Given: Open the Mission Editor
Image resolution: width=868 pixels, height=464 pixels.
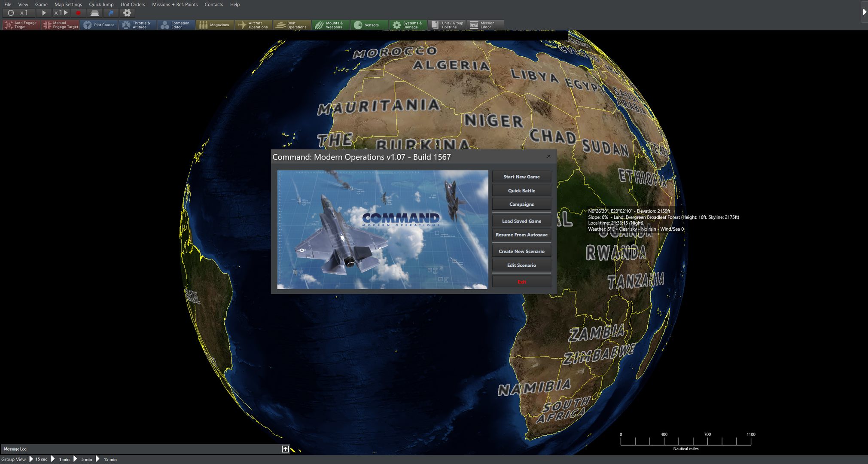Looking at the screenshot, I should (x=485, y=25).
